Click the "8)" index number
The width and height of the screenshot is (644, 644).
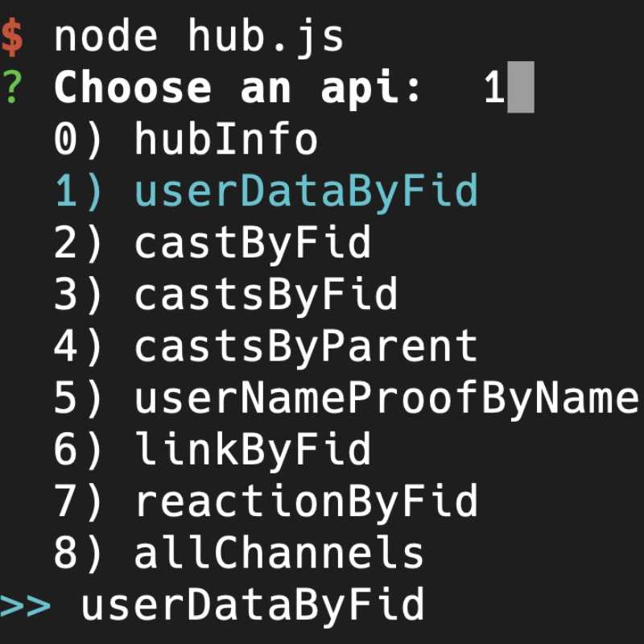click(80, 553)
